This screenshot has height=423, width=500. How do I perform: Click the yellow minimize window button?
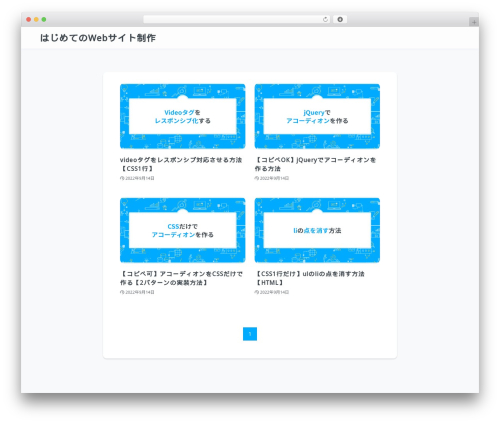click(x=36, y=20)
